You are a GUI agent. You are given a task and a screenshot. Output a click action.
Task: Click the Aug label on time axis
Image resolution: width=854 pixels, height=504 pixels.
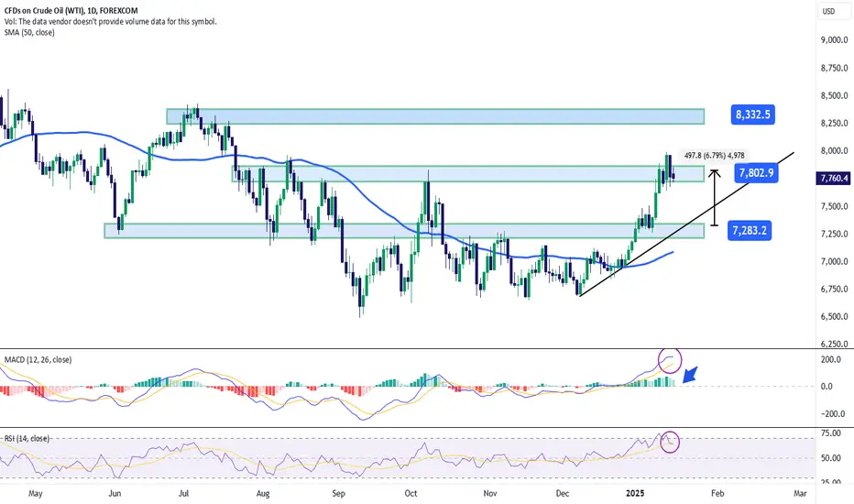tap(263, 493)
